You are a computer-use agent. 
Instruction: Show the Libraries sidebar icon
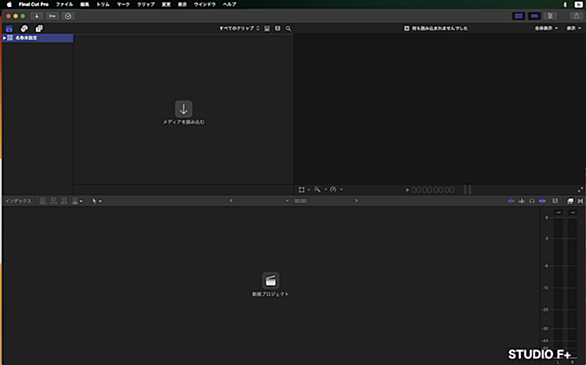[9, 28]
